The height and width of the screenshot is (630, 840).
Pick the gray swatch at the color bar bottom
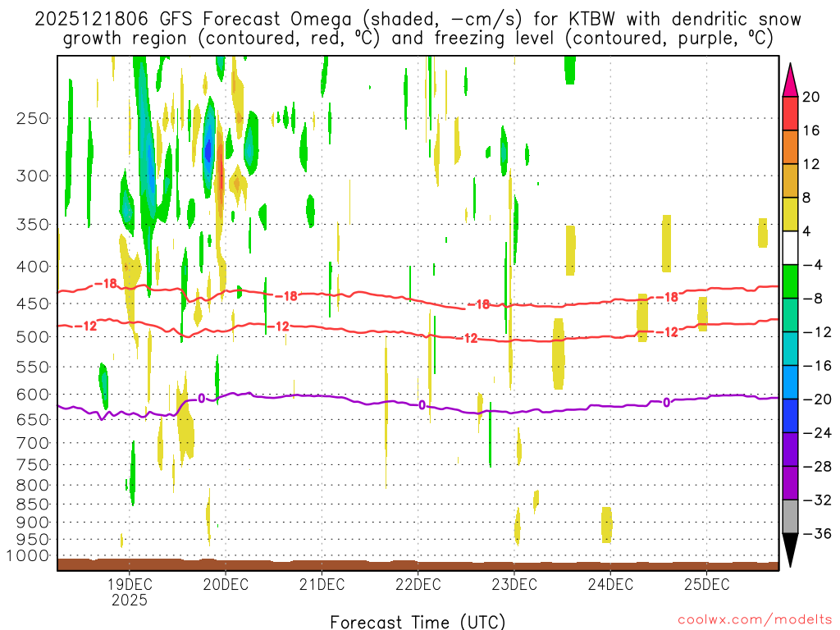point(790,516)
